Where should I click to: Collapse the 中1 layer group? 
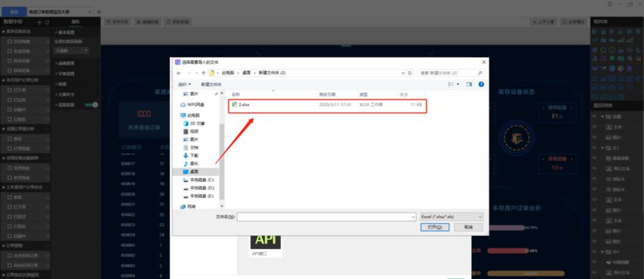602,252
